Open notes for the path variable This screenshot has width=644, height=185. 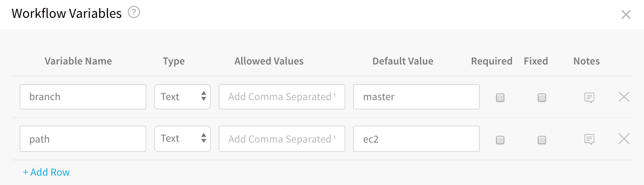tap(589, 139)
